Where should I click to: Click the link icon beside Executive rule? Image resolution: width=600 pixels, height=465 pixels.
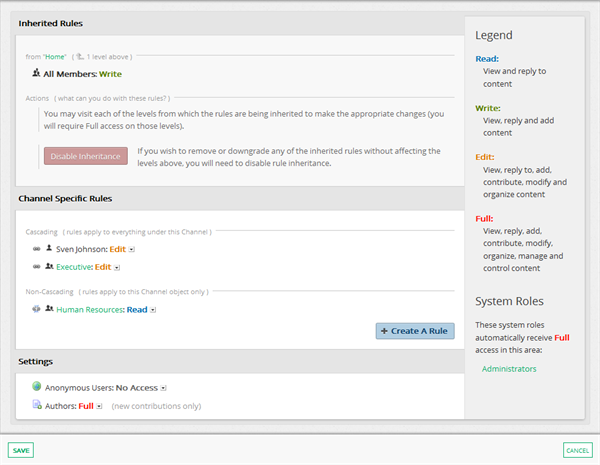pos(36,266)
